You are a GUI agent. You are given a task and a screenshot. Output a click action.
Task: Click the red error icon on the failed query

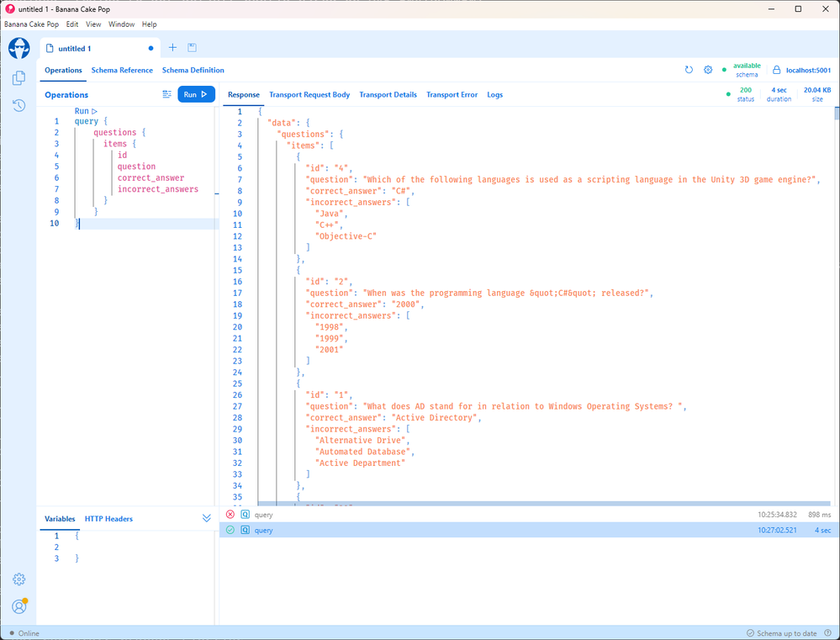point(230,515)
